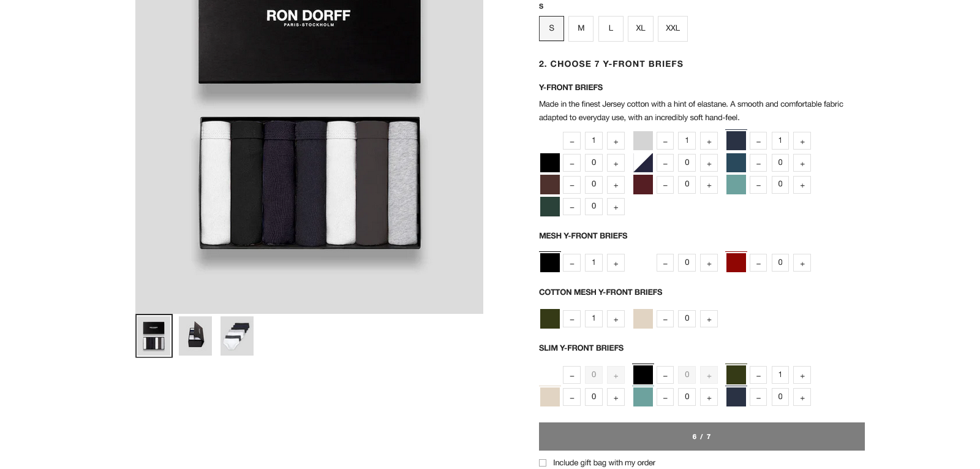Increase burgundy Y-Front briefs quantity
980x469 pixels.
coord(709,185)
